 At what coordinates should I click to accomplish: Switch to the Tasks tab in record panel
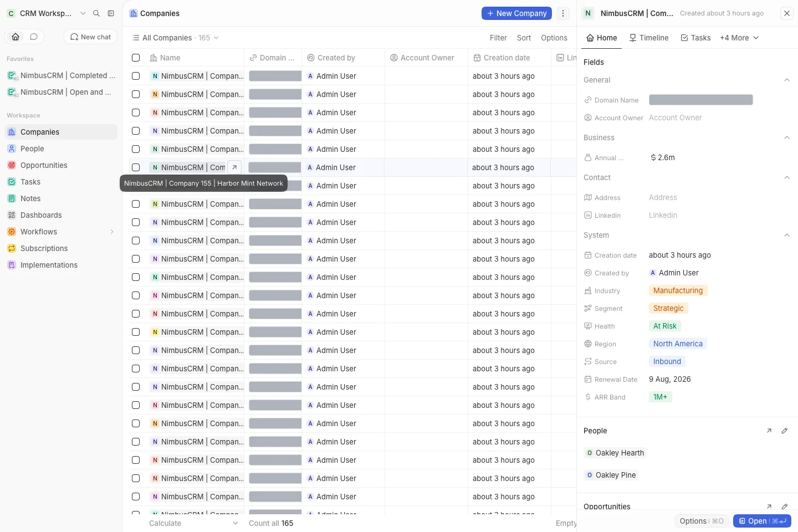point(695,38)
